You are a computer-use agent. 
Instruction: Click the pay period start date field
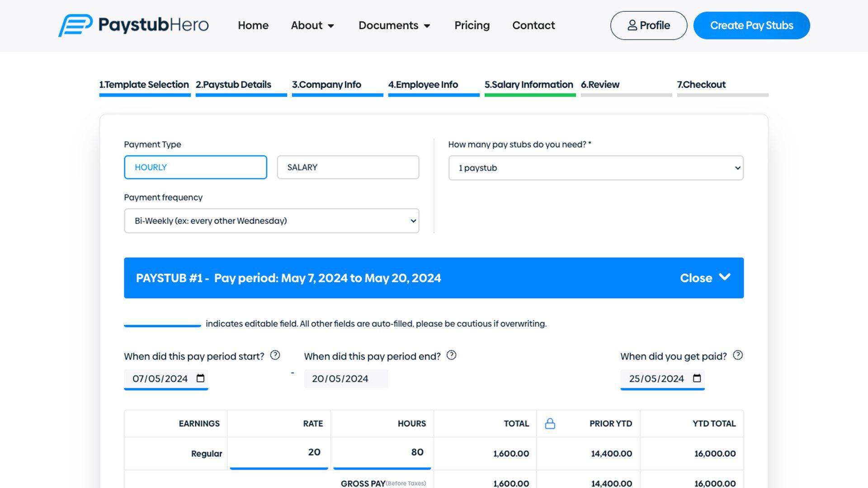166,379
